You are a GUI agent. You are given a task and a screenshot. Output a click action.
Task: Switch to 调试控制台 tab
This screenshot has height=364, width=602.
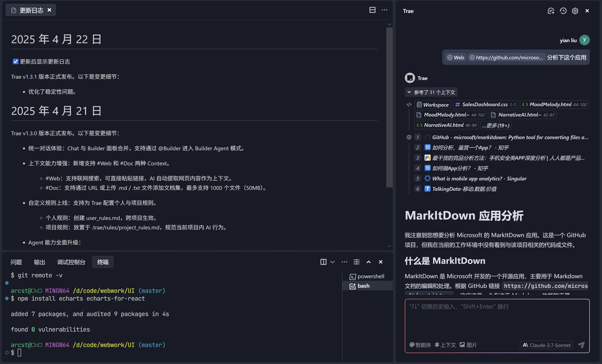pos(71,262)
